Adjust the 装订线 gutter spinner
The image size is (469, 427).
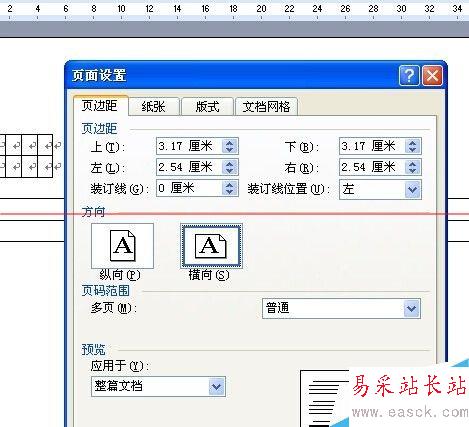pyautogui.click(x=230, y=188)
